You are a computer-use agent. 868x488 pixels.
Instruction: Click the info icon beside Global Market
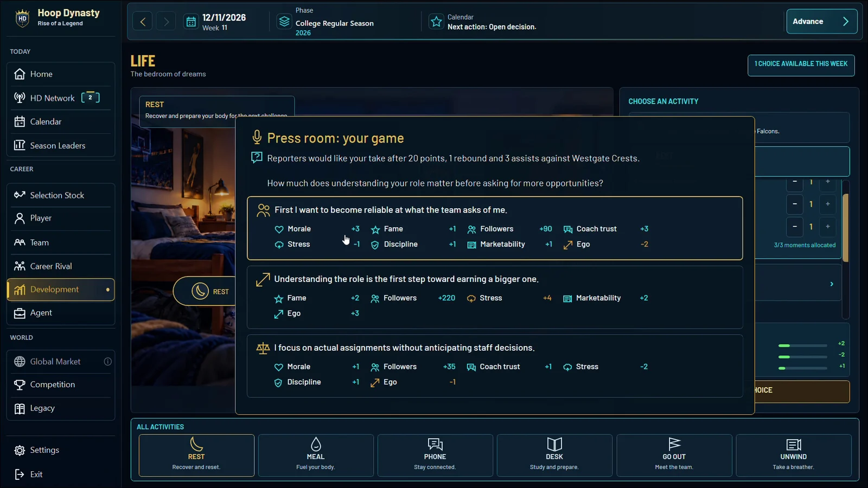tap(108, 362)
